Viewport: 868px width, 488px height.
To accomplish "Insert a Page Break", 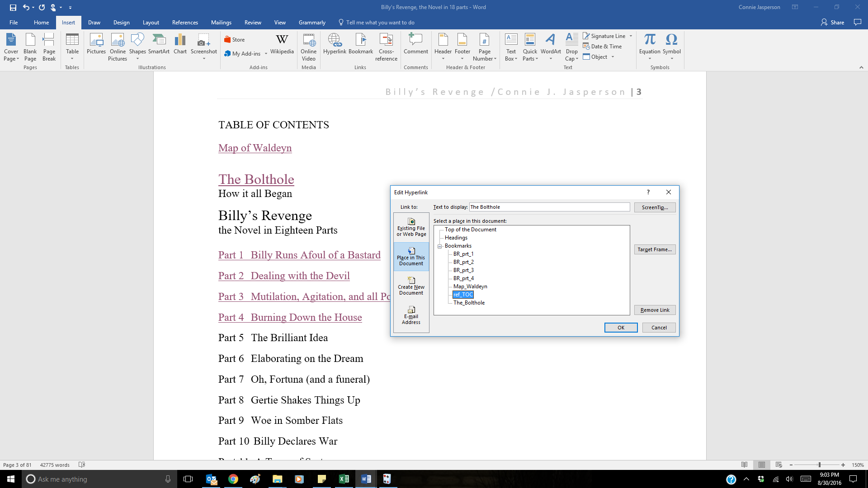I will (49, 47).
